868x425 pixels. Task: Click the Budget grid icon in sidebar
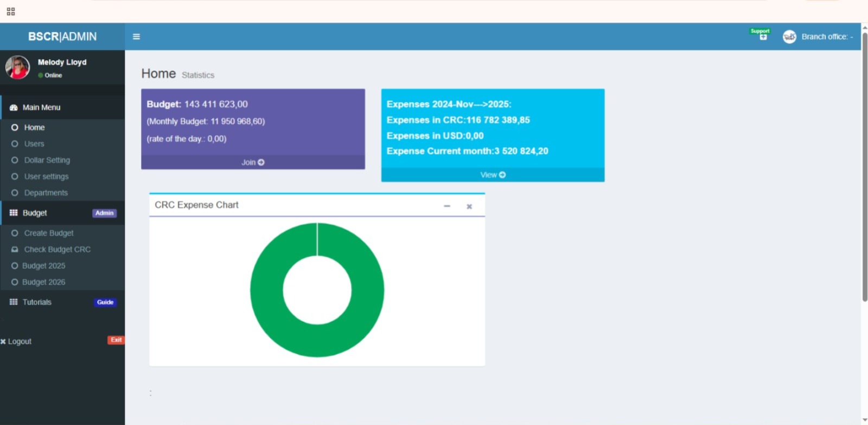(14, 213)
